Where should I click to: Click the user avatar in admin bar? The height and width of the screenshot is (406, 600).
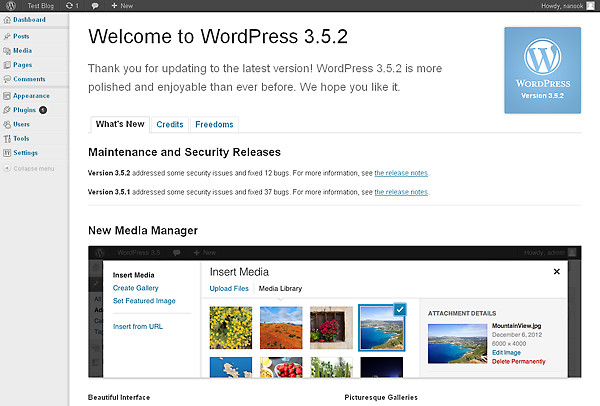pyautogui.click(x=590, y=6)
